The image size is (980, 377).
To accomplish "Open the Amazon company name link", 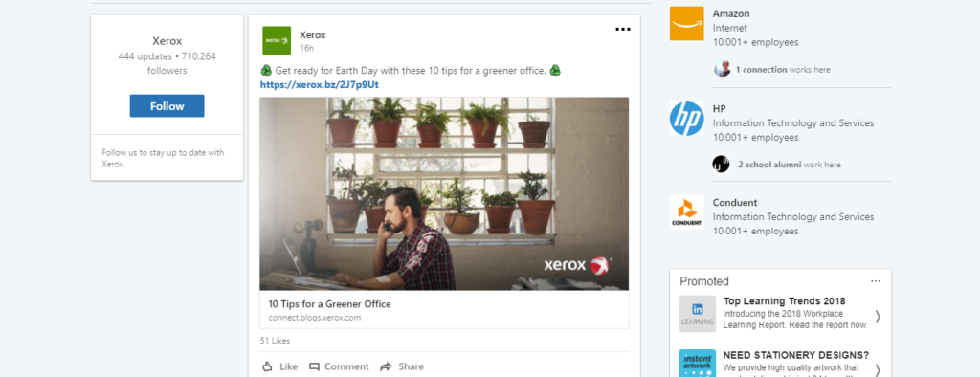I will click(x=731, y=13).
